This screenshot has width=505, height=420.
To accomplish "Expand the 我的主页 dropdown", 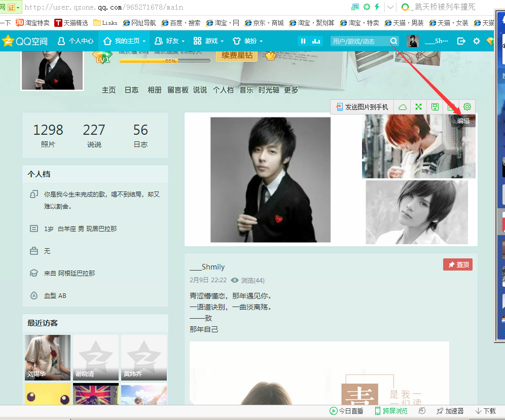I will [125, 41].
